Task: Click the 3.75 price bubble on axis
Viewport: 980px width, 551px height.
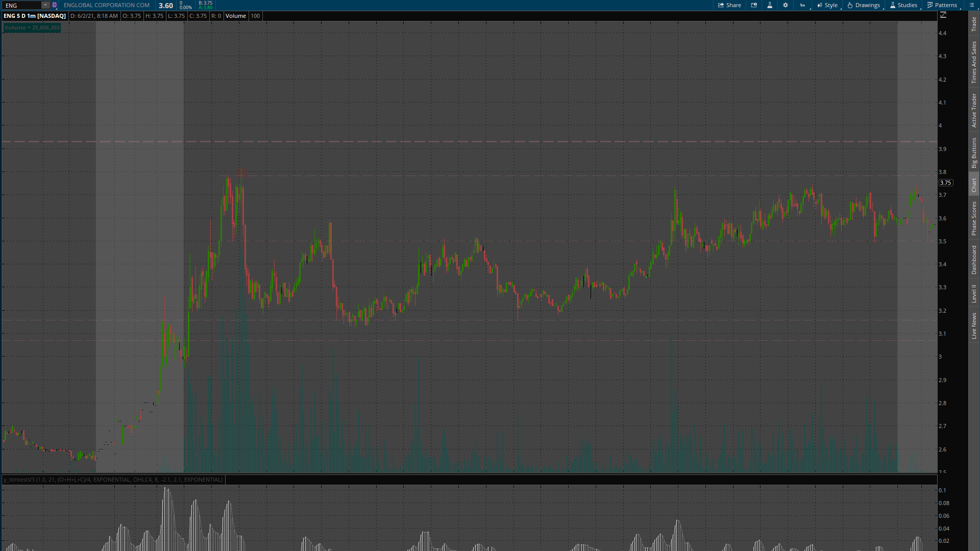Action: pyautogui.click(x=945, y=183)
